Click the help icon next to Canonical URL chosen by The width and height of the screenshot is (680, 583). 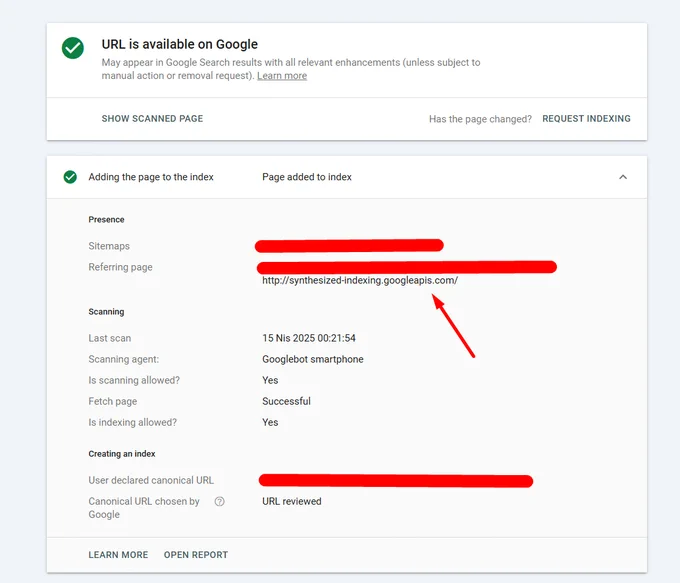[x=220, y=501]
